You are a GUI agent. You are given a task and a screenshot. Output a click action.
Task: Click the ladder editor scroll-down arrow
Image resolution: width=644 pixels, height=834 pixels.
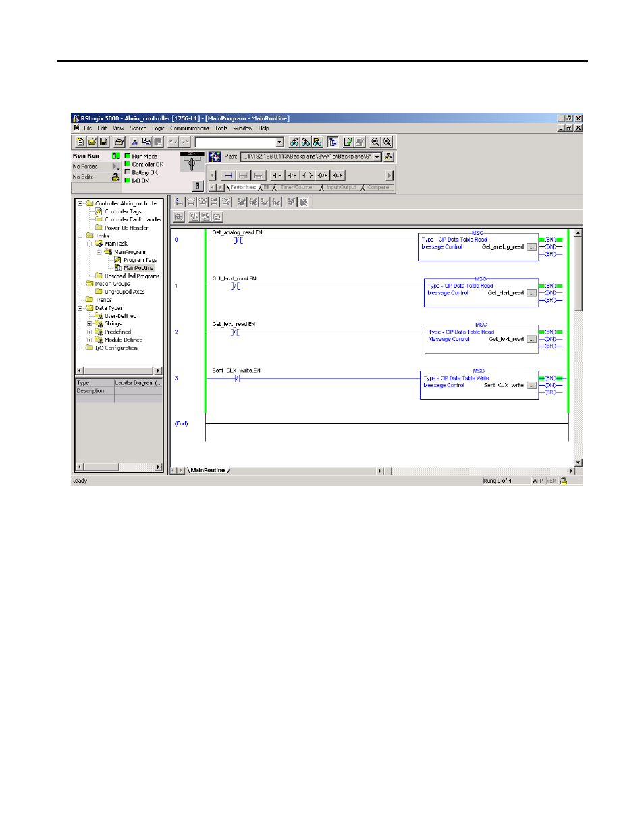(579, 463)
